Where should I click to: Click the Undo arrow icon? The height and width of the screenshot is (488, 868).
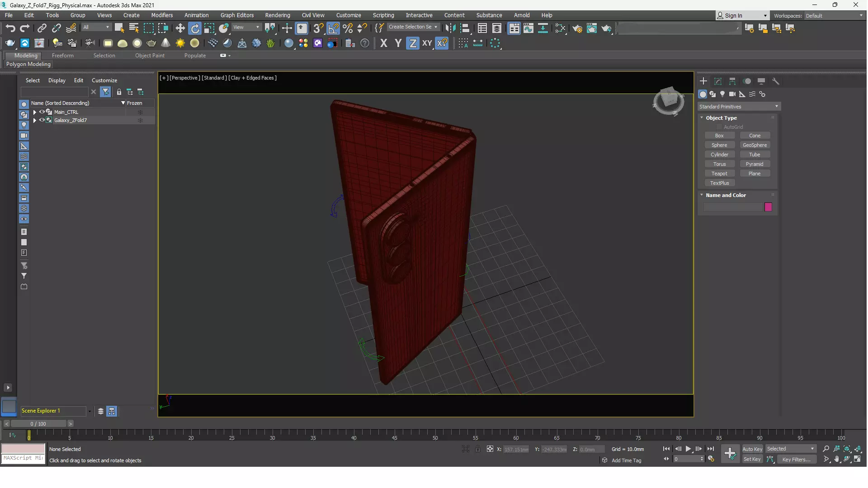10,28
